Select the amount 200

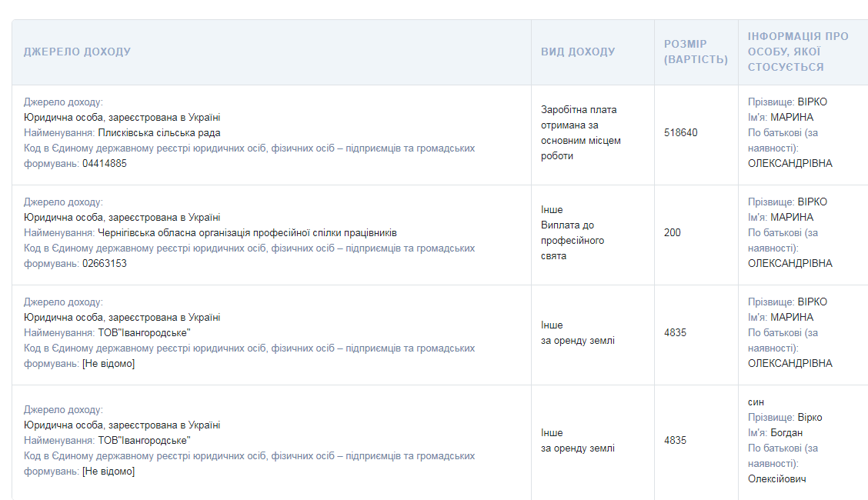[673, 232]
